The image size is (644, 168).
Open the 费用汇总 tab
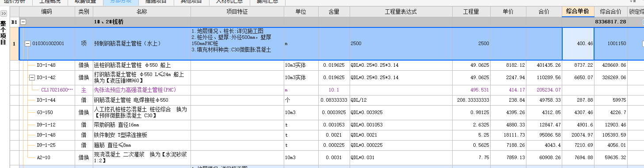click(x=267, y=2)
